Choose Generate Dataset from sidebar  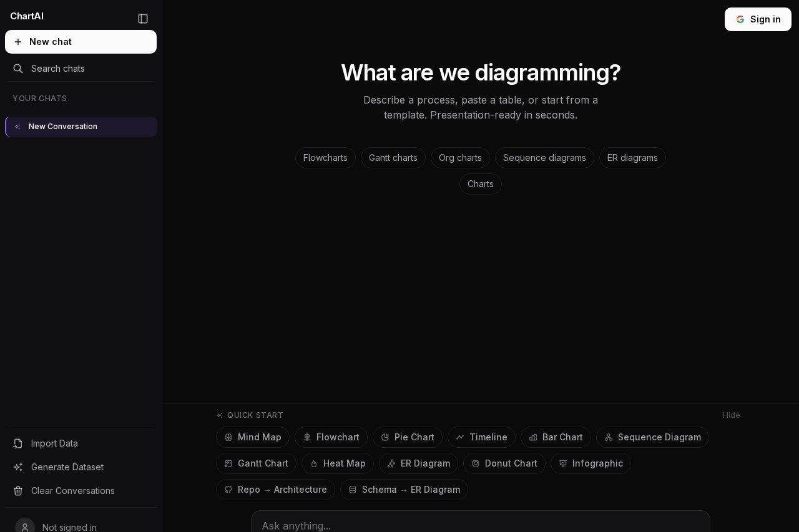point(81,467)
